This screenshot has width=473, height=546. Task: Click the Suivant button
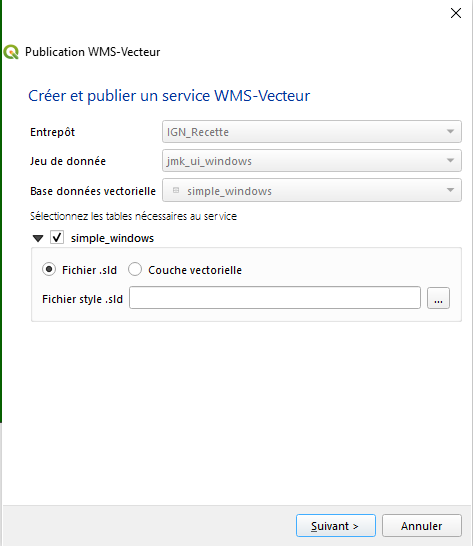coord(336,525)
